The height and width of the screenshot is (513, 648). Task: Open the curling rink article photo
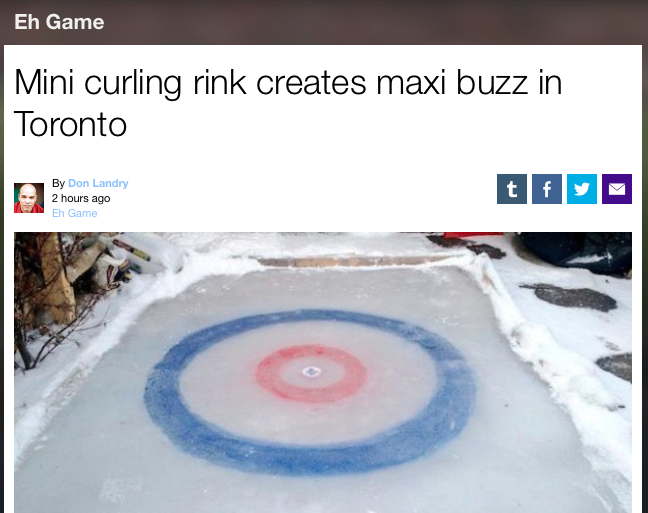pyautogui.click(x=323, y=372)
